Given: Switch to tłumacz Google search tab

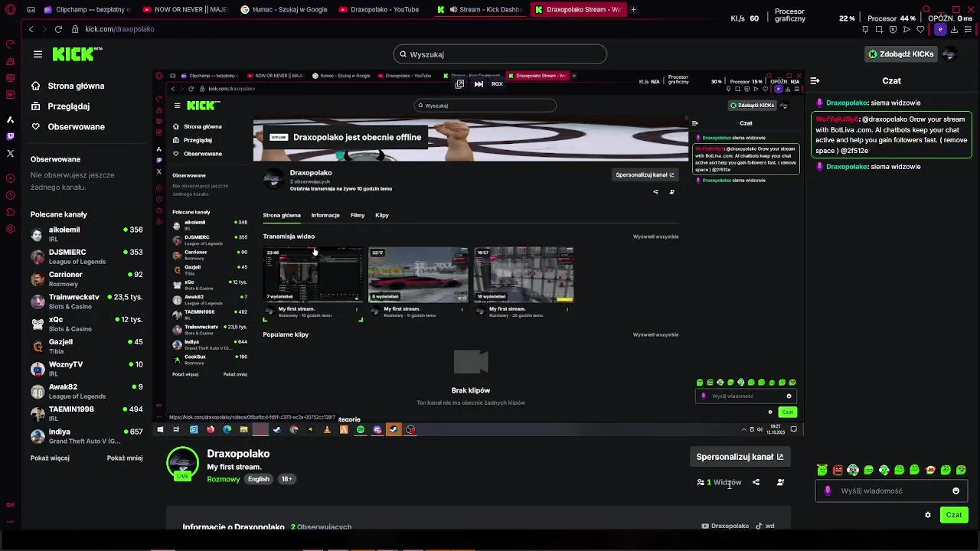Looking at the screenshot, I should click(283, 9).
